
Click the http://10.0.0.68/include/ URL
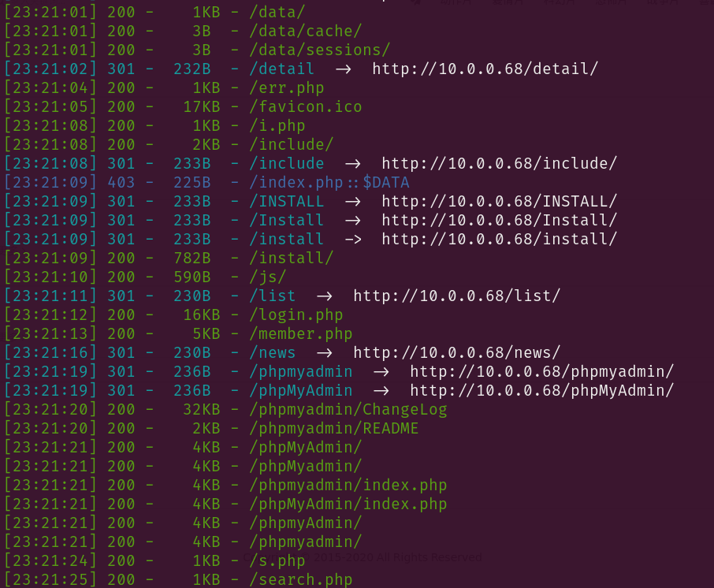pos(499,163)
